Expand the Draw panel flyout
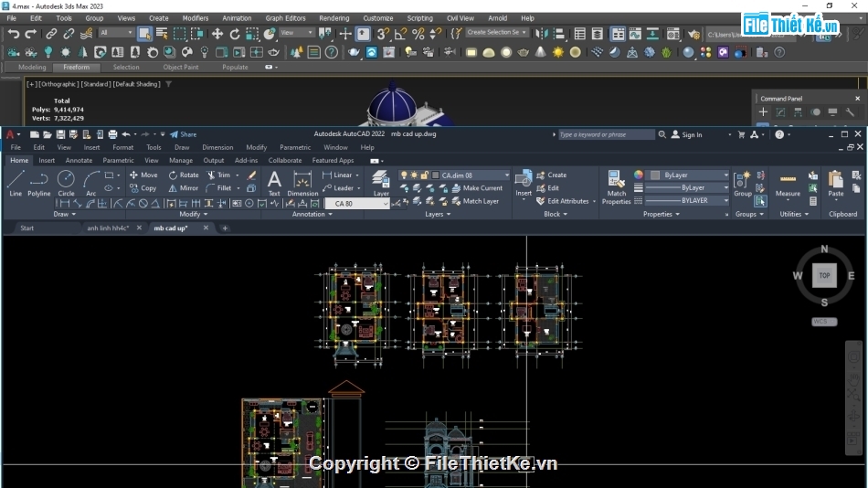Viewport: 868px width, 488px height. [64, 214]
